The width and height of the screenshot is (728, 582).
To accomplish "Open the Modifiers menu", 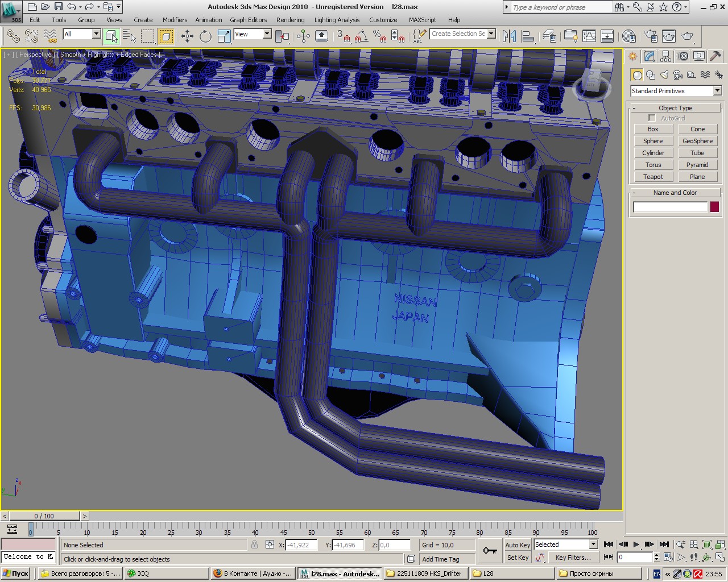I will [175, 20].
